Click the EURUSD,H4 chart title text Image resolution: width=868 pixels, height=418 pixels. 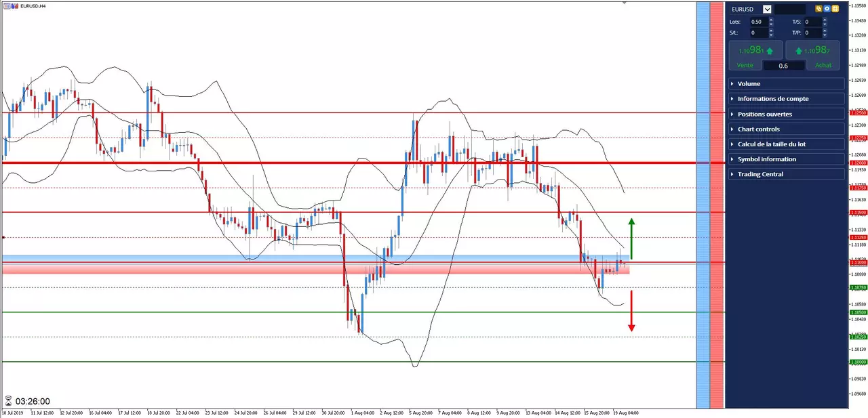tap(33, 6)
